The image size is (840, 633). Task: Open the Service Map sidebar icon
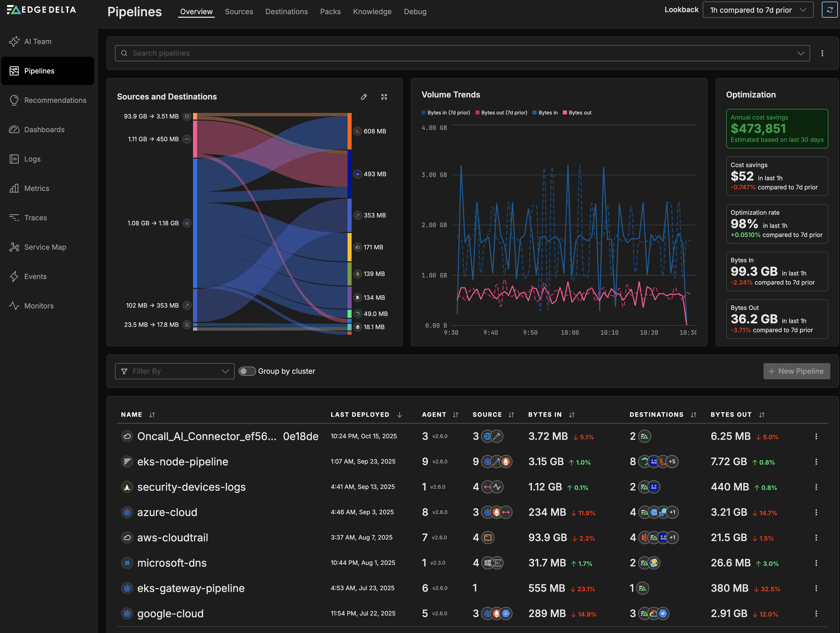pos(14,247)
